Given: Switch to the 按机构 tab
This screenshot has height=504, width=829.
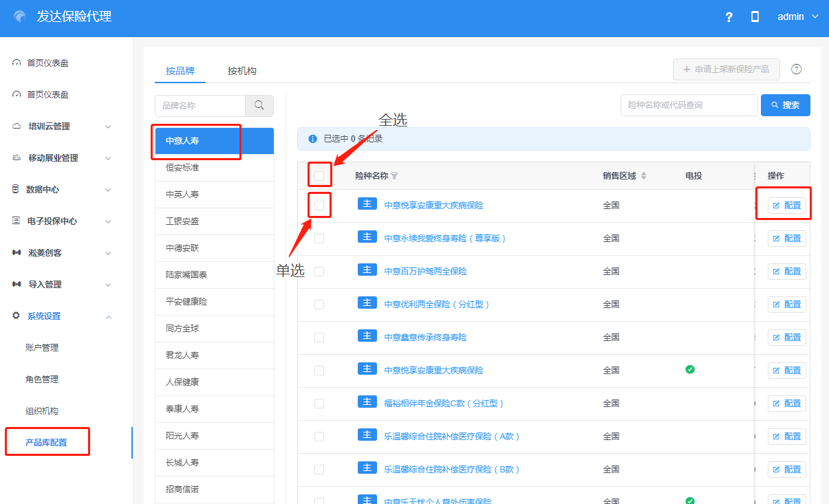Looking at the screenshot, I should pos(242,71).
